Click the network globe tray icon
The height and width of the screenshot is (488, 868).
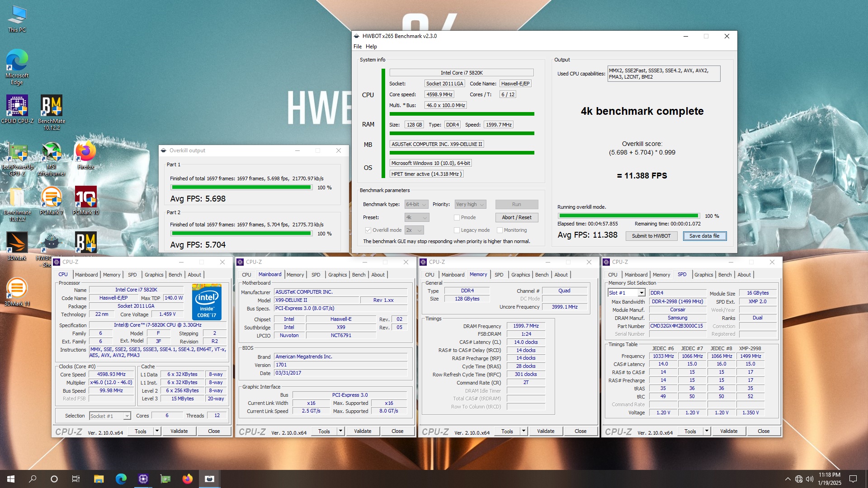click(799, 479)
